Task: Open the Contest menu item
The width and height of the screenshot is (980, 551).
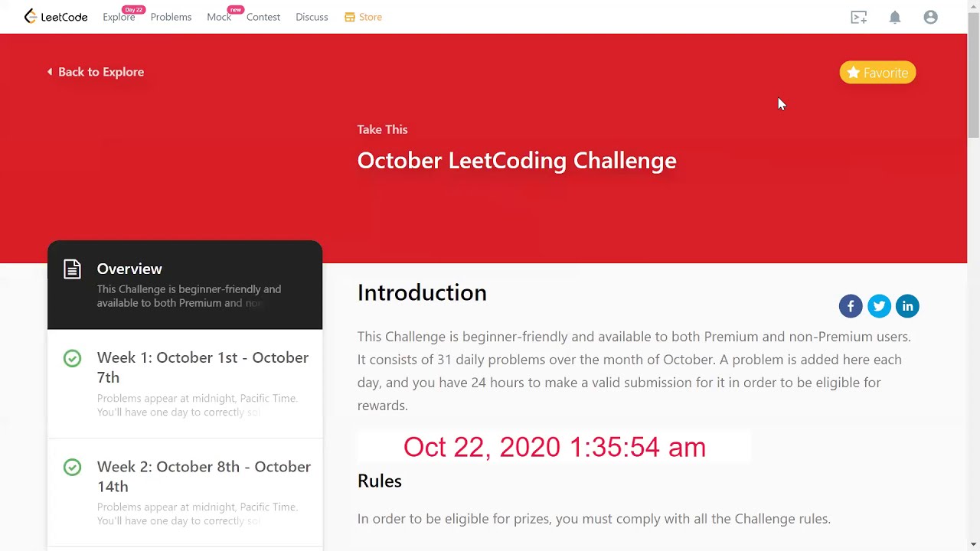Action: coord(263,17)
